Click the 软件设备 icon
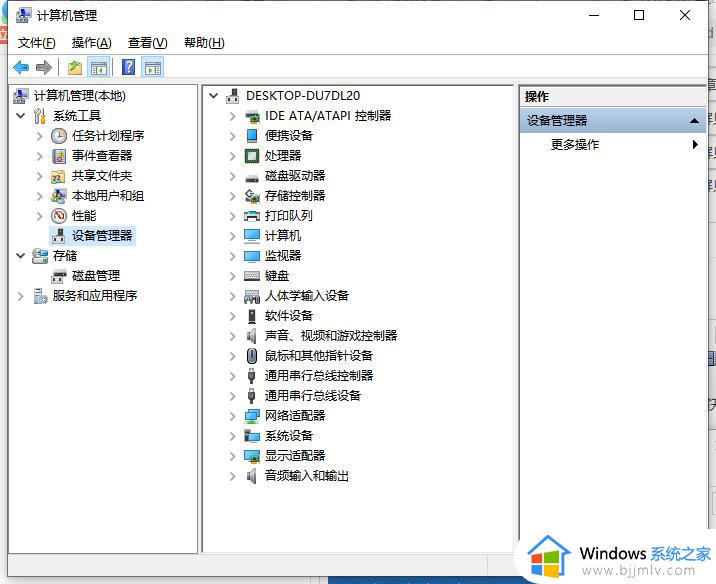 pos(252,316)
